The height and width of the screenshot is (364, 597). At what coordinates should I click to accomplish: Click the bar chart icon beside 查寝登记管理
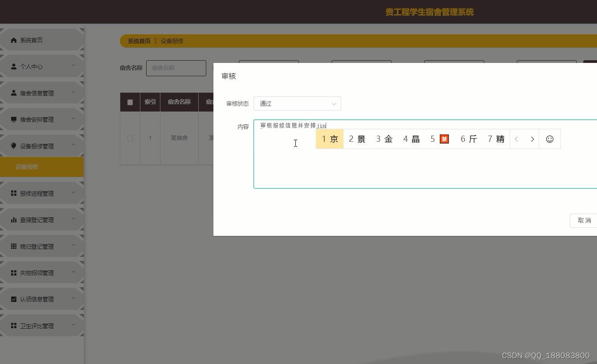click(x=14, y=219)
